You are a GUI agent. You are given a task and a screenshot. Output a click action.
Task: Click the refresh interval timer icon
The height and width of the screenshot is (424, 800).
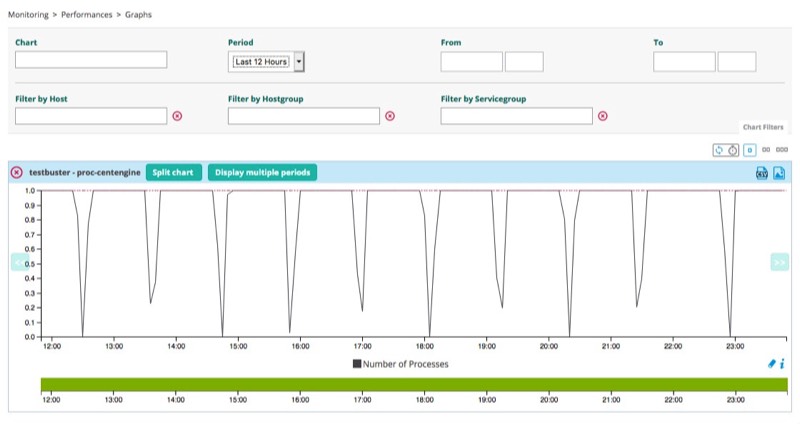pyautogui.click(x=733, y=149)
